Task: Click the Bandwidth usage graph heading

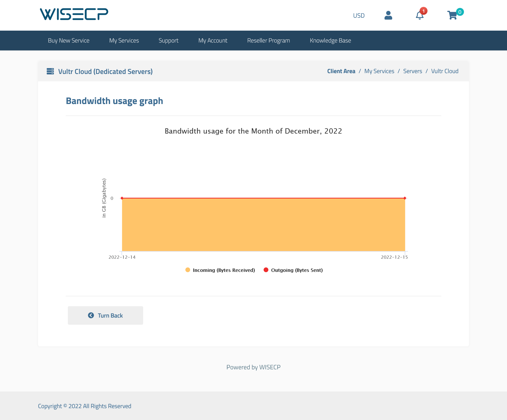Action: pyautogui.click(x=114, y=101)
